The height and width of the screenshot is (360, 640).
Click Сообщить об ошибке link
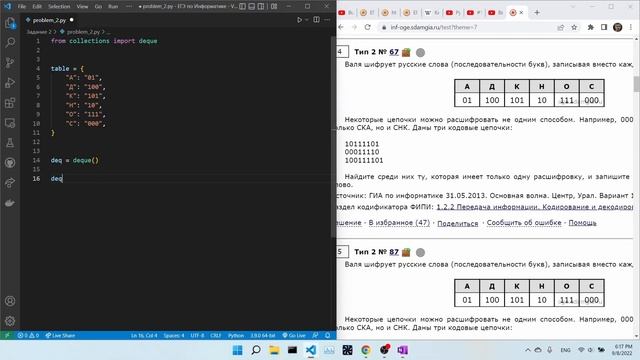[524, 222]
